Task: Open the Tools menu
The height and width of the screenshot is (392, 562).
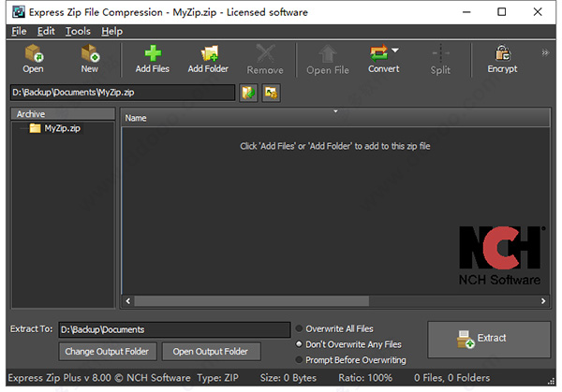Action: [x=78, y=32]
